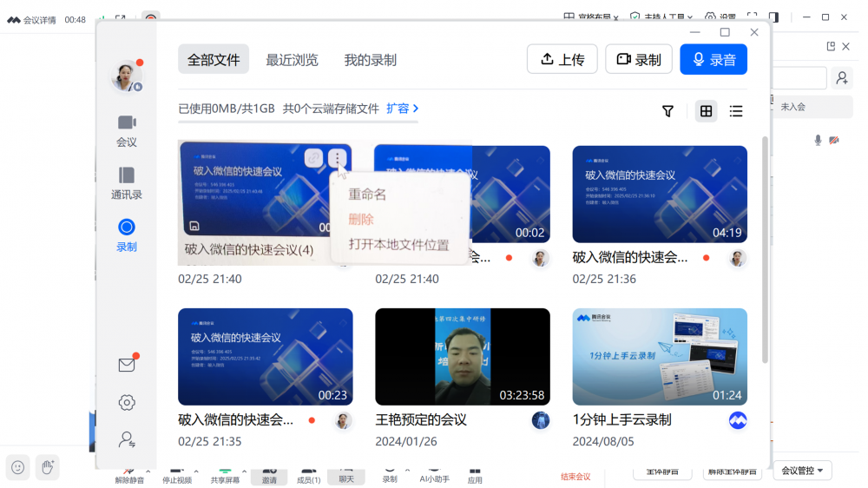Expand the arrow next to toolbar 录制

pyautogui.click(x=407, y=471)
